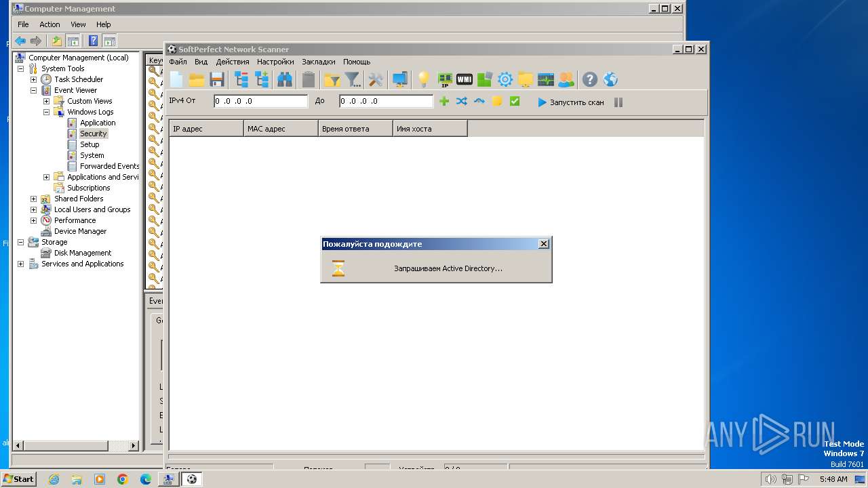The width and height of the screenshot is (868, 488).
Task: Click the trash can delete icon
Action: tap(309, 80)
